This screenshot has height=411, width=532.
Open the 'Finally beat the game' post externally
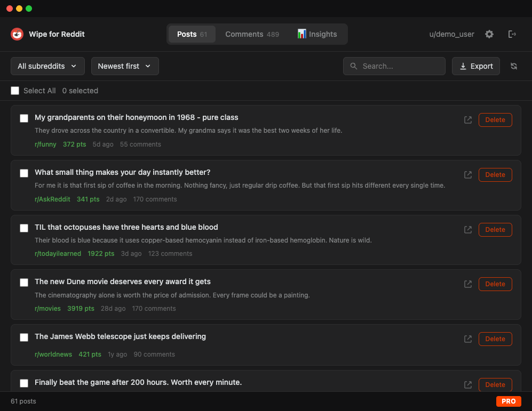tap(468, 384)
